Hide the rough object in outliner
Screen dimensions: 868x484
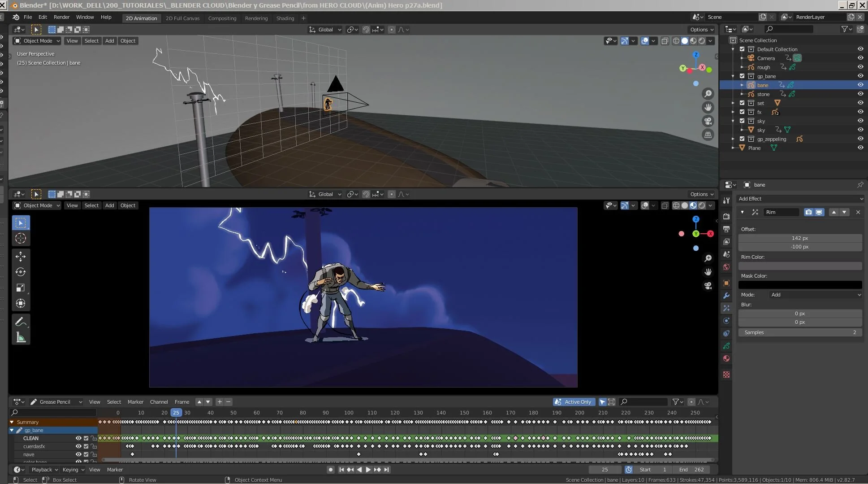point(860,67)
